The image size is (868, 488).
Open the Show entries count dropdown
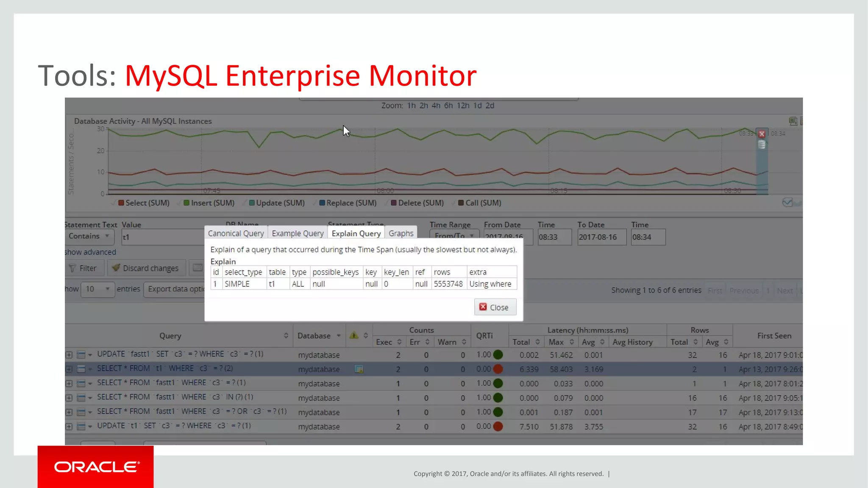coord(97,289)
